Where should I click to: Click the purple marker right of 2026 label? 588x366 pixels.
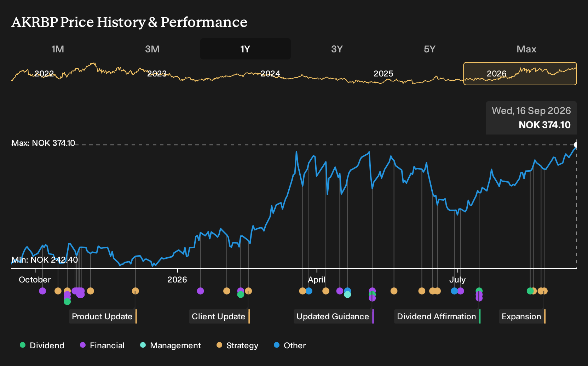(x=200, y=291)
